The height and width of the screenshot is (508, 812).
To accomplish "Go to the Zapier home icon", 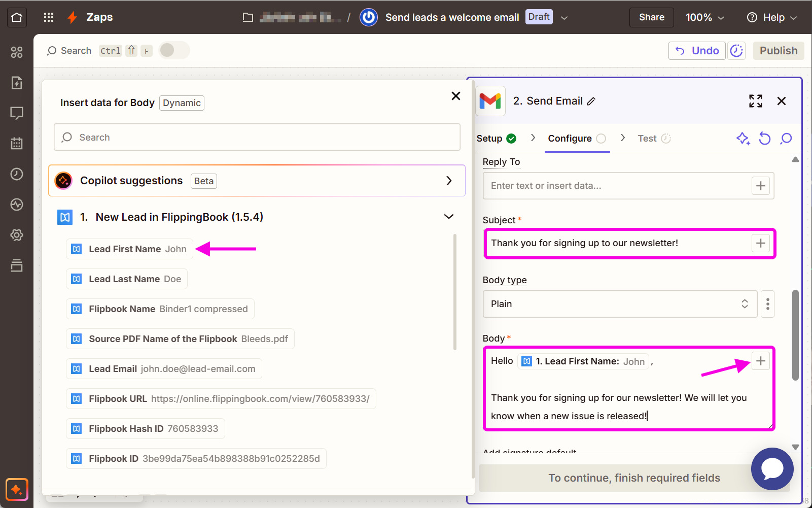I will [17, 17].
